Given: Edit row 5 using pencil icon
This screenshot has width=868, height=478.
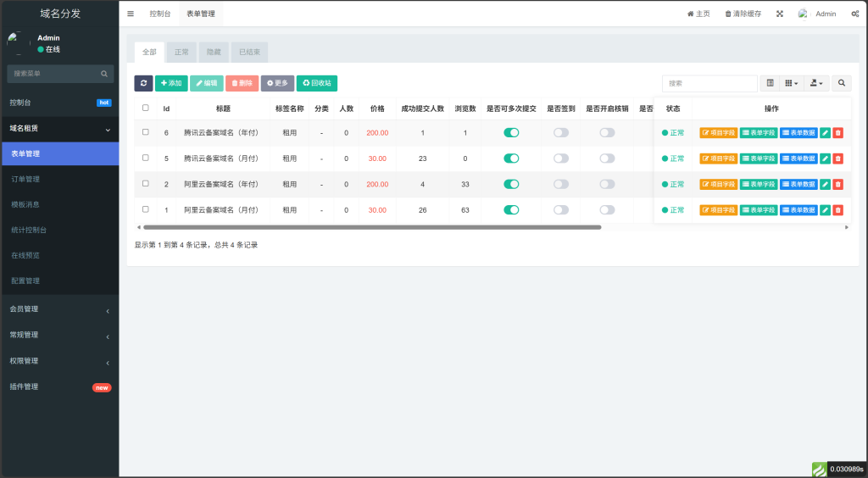Looking at the screenshot, I should pos(825,158).
